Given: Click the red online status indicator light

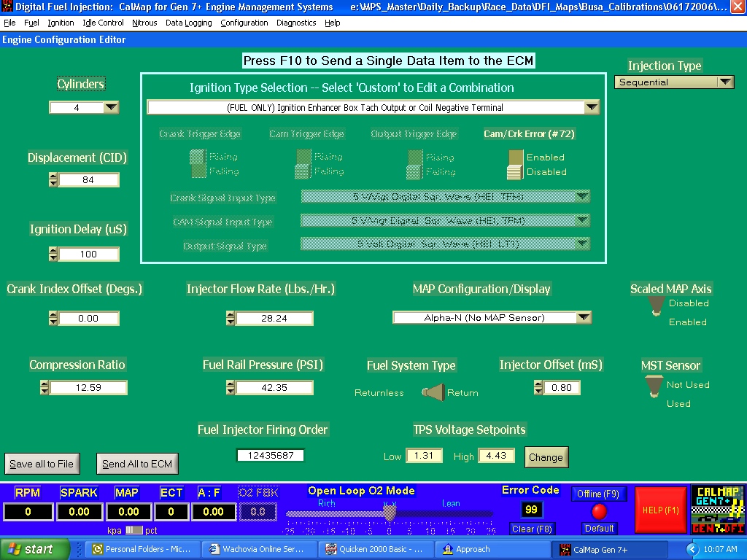Looking at the screenshot, I should coord(599,511).
